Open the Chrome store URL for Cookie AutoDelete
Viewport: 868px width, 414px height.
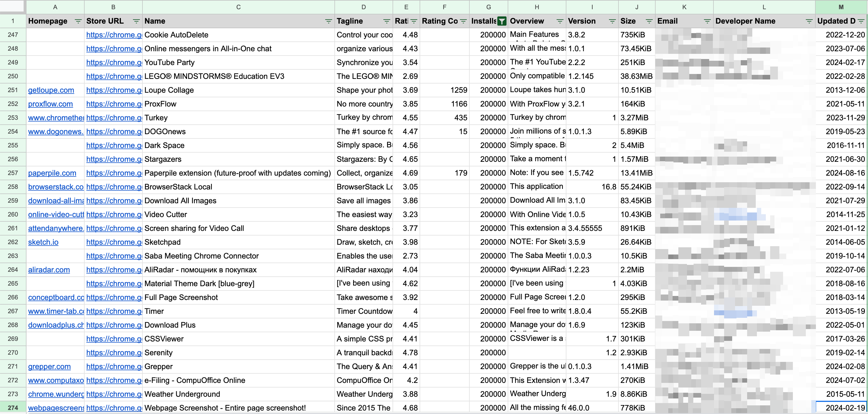click(114, 35)
